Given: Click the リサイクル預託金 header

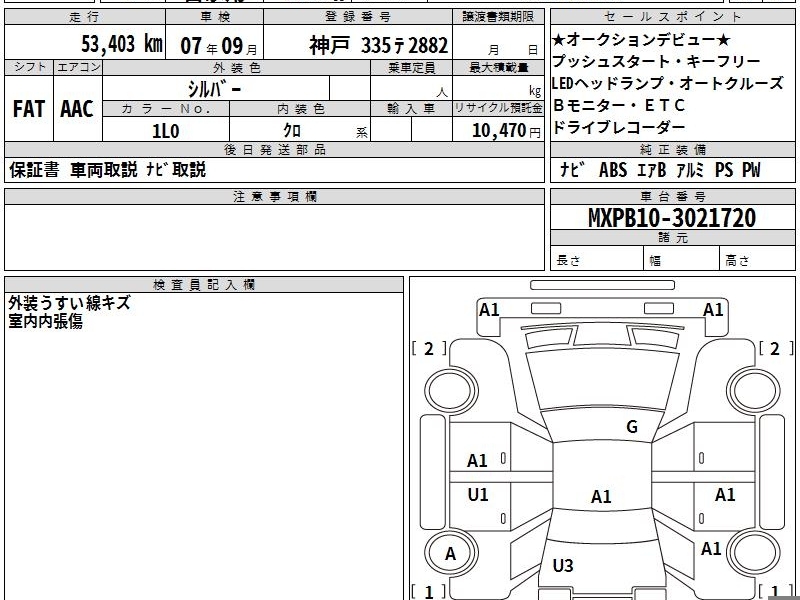Looking at the screenshot, I should tap(498, 109).
